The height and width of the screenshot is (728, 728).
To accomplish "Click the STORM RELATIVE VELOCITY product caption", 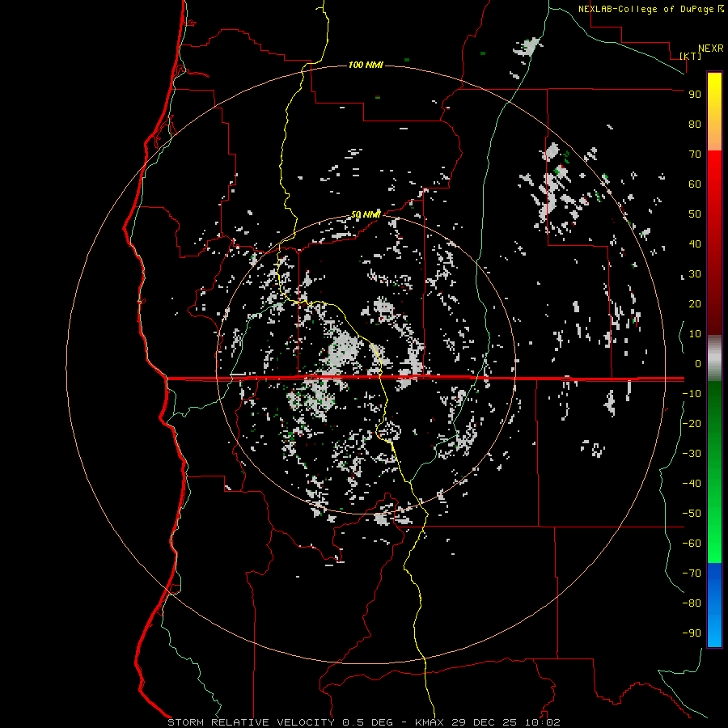I will pyautogui.click(x=251, y=722).
